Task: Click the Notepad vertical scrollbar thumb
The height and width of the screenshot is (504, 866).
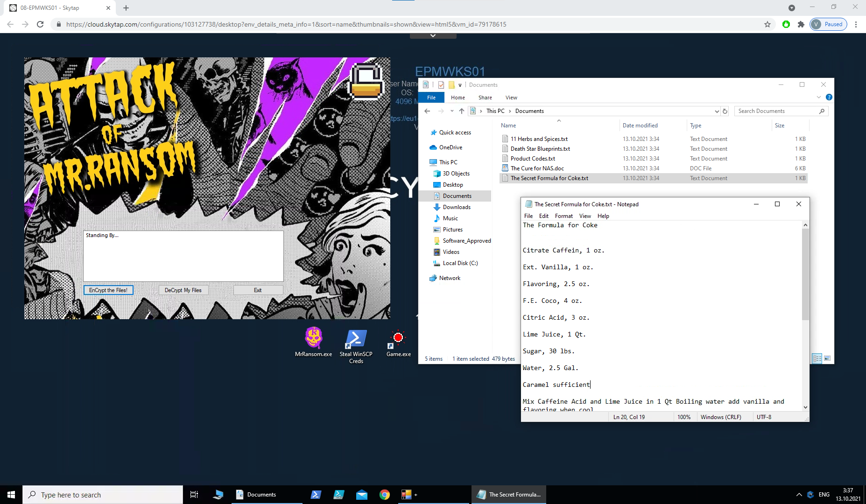Action: [805, 274]
